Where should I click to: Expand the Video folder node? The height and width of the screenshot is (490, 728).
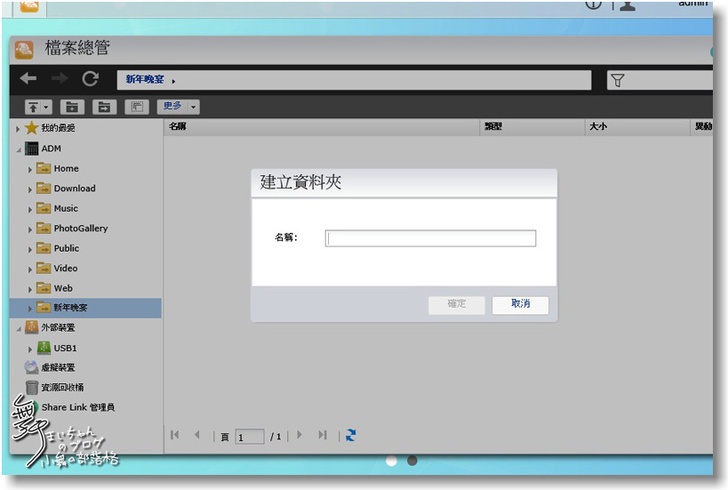[x=30, y=269]
